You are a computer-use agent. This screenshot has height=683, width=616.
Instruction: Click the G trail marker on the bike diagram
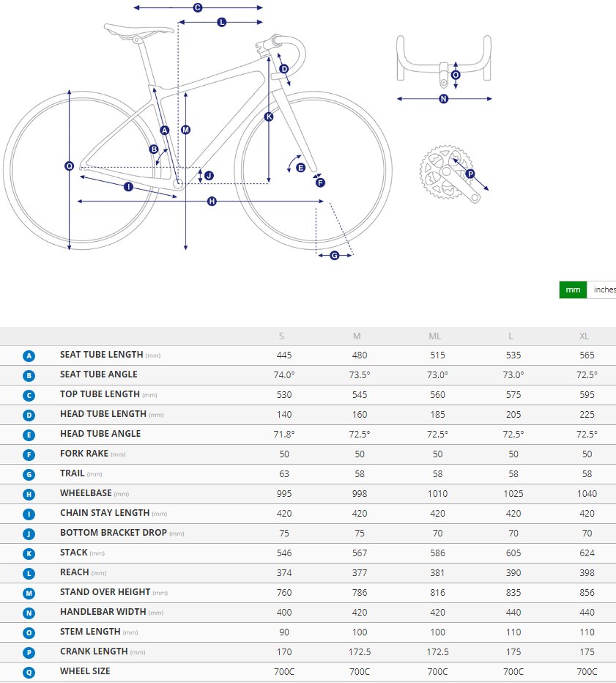coord(334,255)
